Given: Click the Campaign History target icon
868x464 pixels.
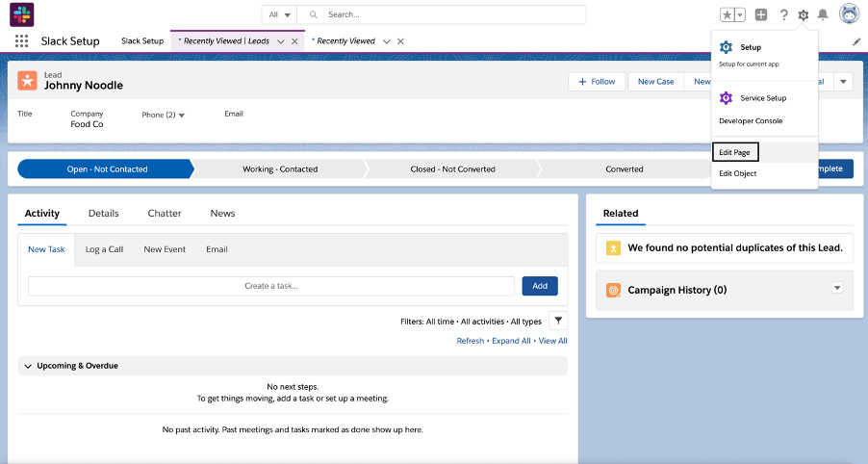Looking at the screenshot, I should (613, 290).
